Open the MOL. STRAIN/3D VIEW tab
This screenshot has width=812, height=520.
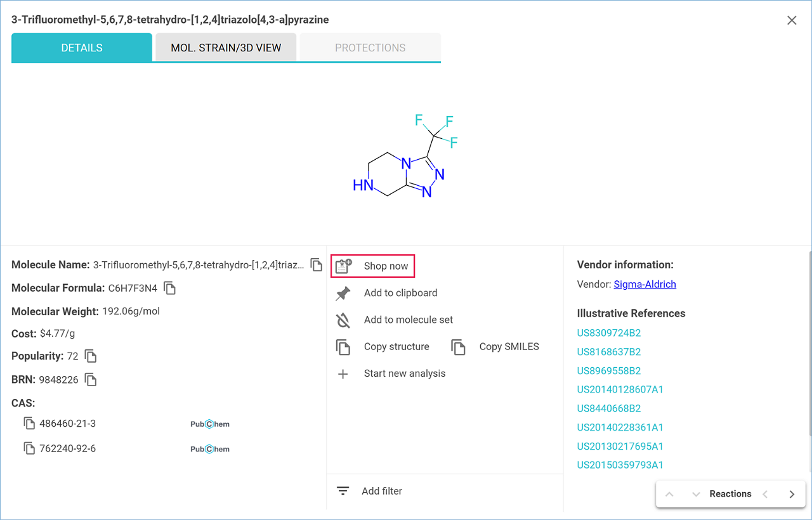point(226,48)
